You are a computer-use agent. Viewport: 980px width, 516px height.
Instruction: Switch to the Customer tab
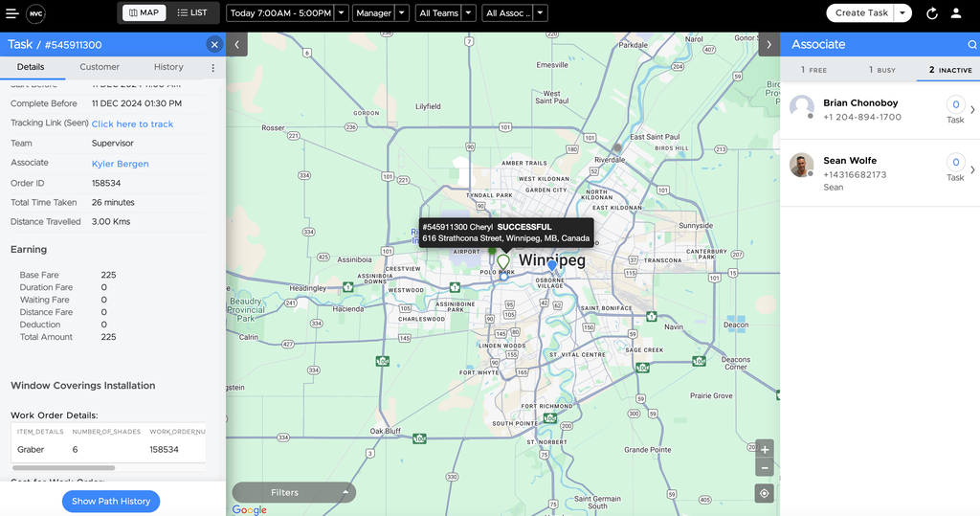[x=100, y=67]
